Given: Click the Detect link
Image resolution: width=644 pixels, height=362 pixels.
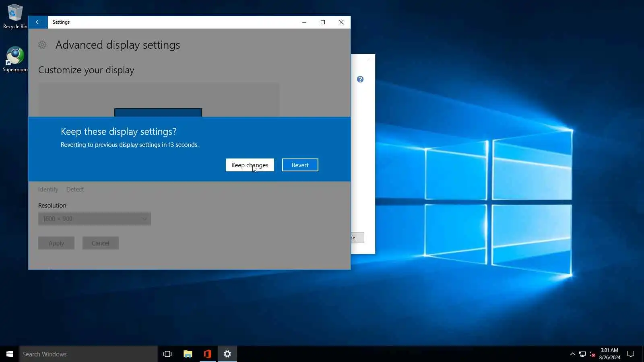Looking at the screenshot, I should (x=75, y=189).
